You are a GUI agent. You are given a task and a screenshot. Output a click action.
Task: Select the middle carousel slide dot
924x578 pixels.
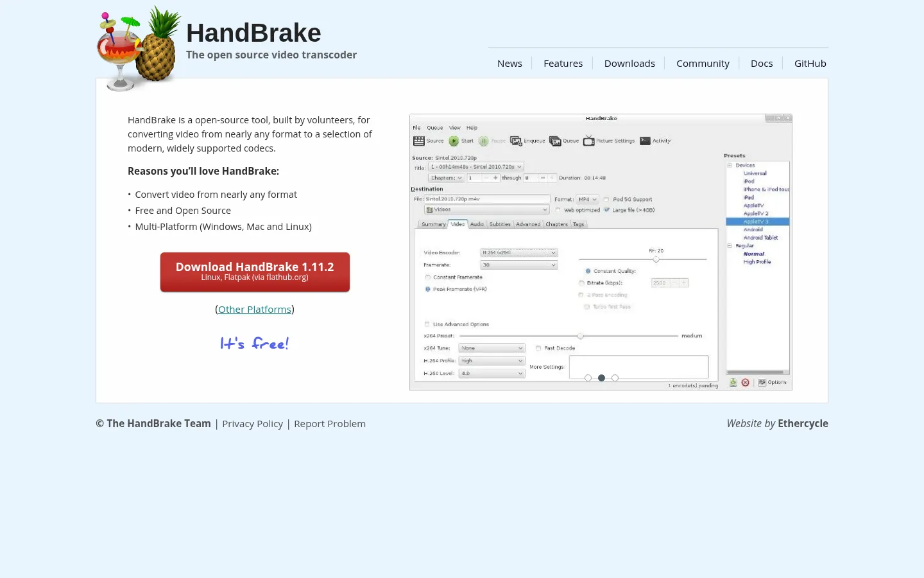pyautogui.click(x=601, y=378)
